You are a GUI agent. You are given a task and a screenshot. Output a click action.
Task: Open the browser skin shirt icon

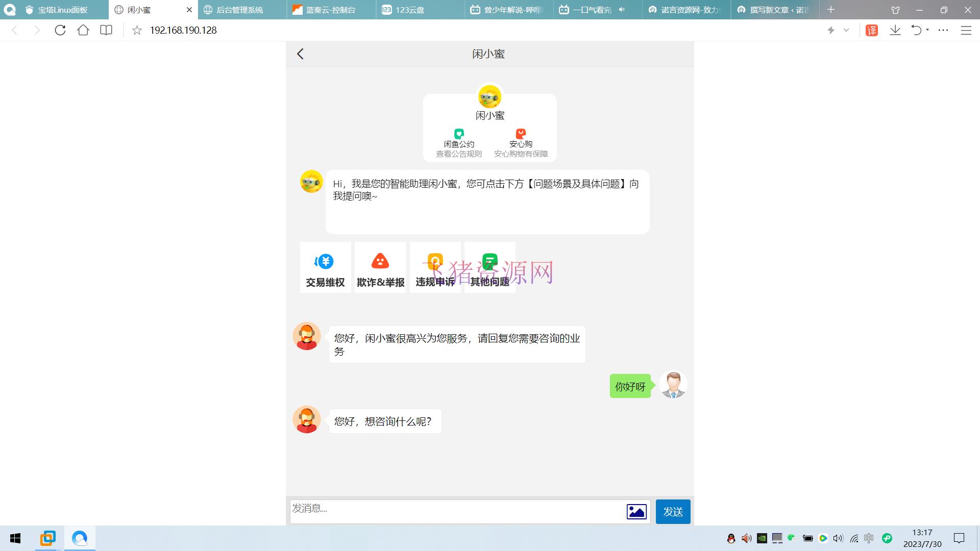coord(895,10)
